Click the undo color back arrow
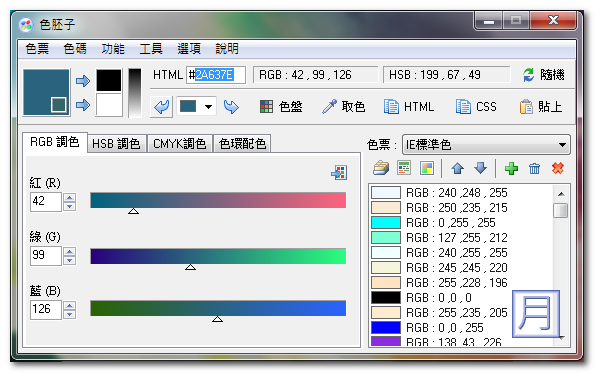The height and width of the screenshot is (373, 595). 162,107
